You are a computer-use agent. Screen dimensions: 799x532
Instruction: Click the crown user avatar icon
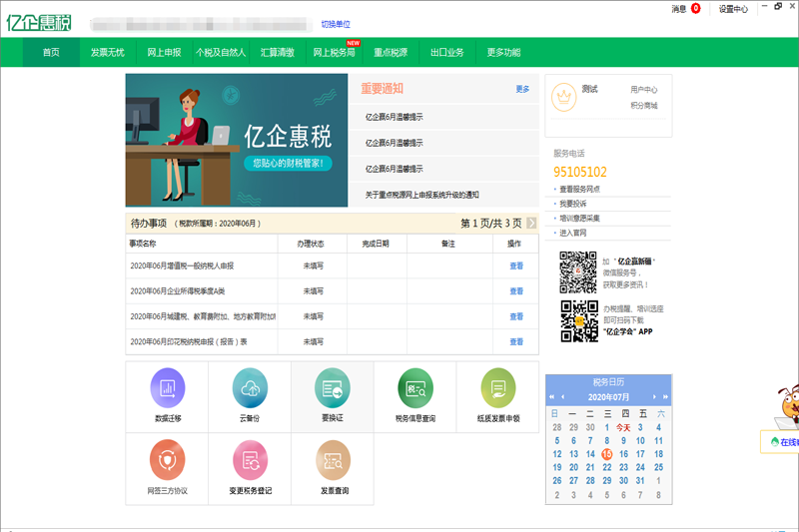pos(564,97)
